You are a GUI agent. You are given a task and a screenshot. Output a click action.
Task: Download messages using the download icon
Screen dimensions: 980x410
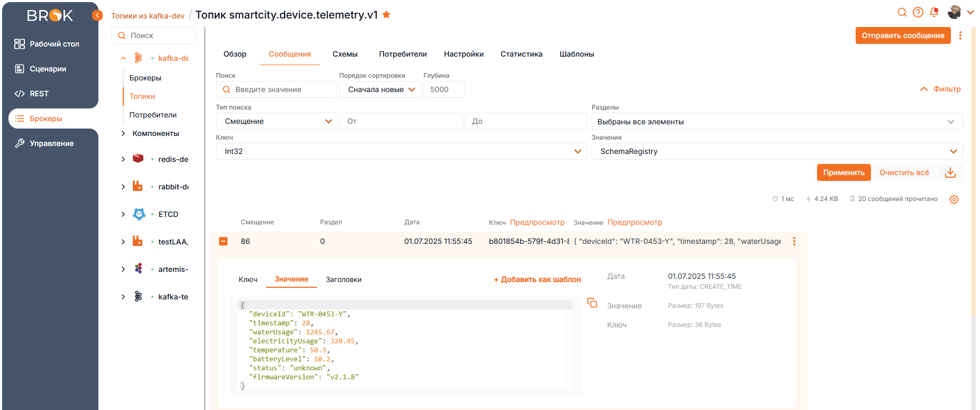tap(950, 172)
